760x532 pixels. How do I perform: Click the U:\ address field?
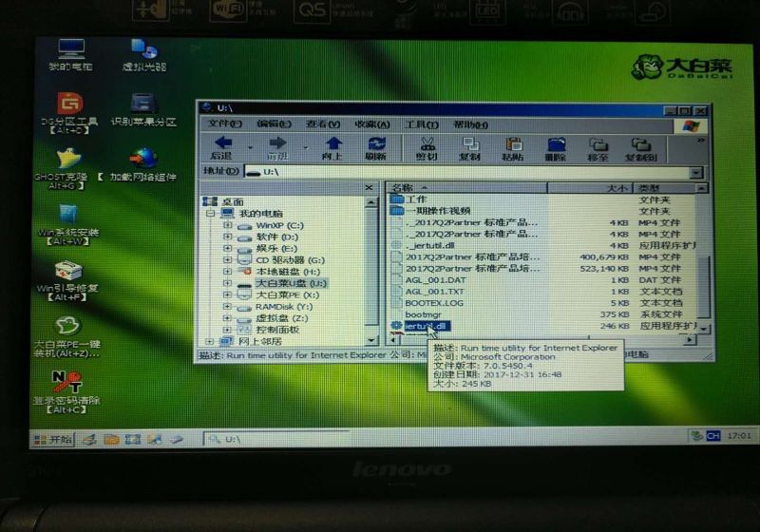(467, 172)
